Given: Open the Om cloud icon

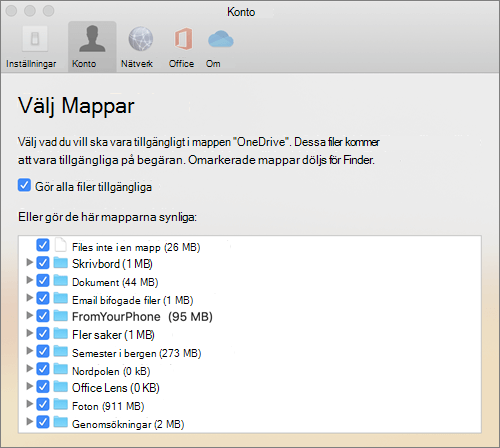Looking at the screenshot, I should click(221, 39).
